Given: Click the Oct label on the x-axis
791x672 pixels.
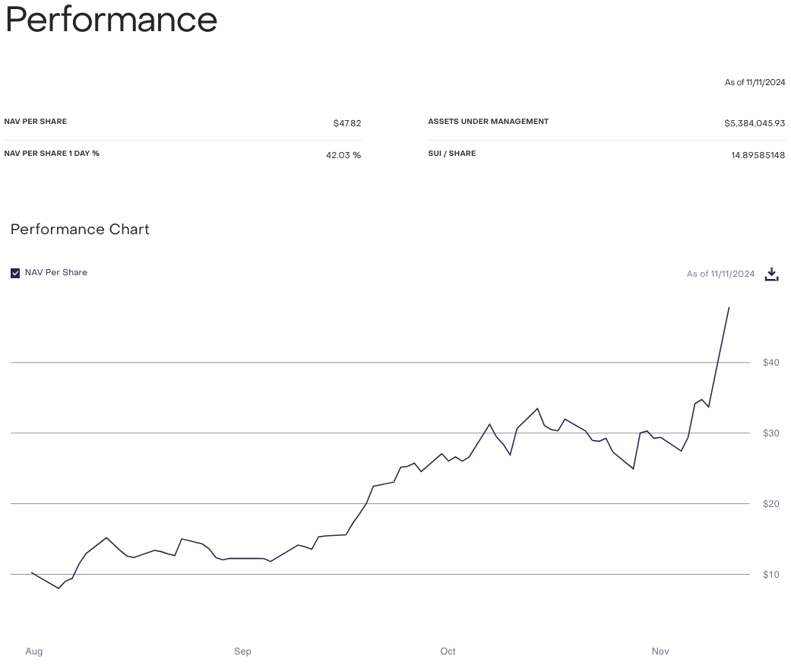Looking at the screenshot, I should [448, 651].
